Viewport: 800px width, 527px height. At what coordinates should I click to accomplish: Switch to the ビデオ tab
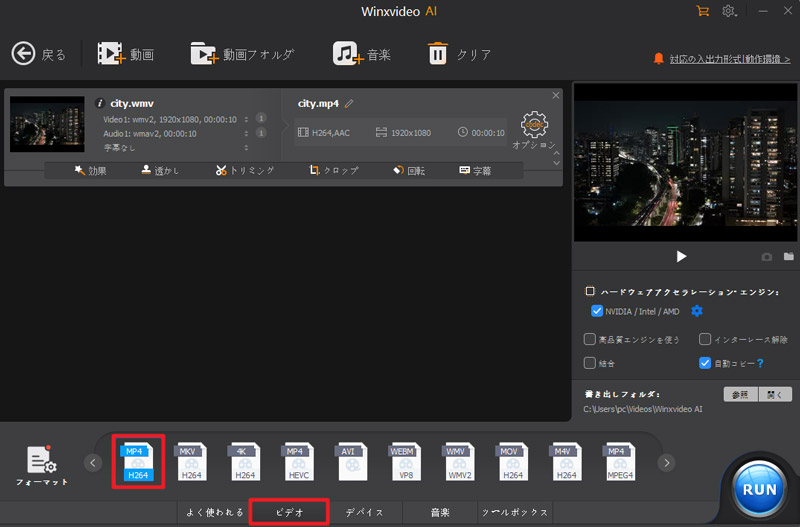click(x=289, y=512)
